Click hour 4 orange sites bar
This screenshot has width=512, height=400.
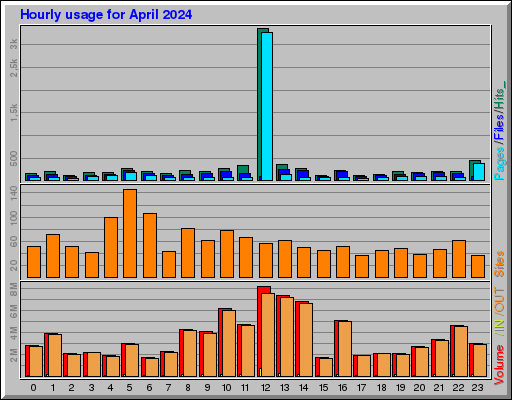(111, 247)
